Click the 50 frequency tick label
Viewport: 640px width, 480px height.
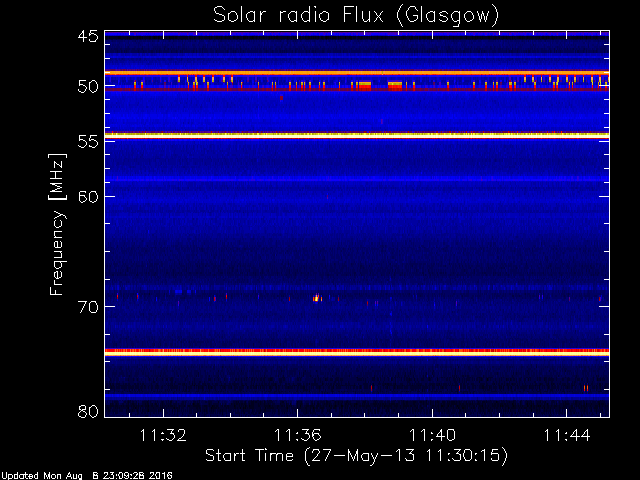click(x=88, y=87)
